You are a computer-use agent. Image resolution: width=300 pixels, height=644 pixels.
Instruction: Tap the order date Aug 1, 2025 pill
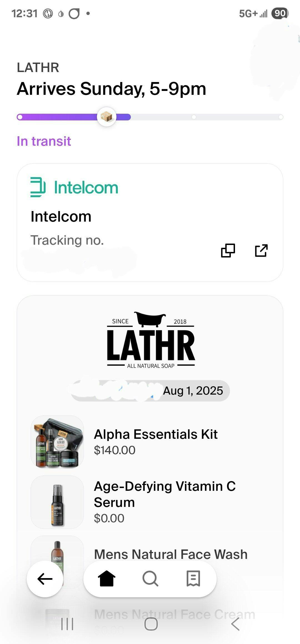[150, 391]
